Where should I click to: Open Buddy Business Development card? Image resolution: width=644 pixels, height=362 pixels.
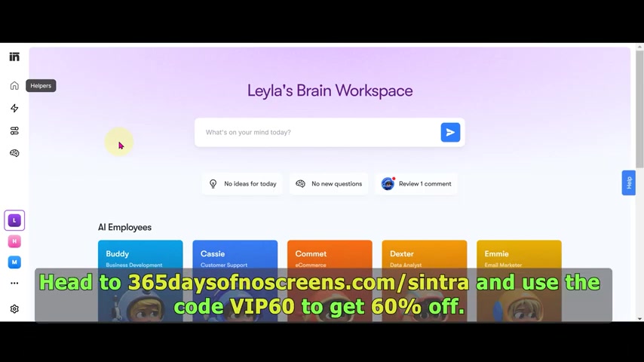140,281
